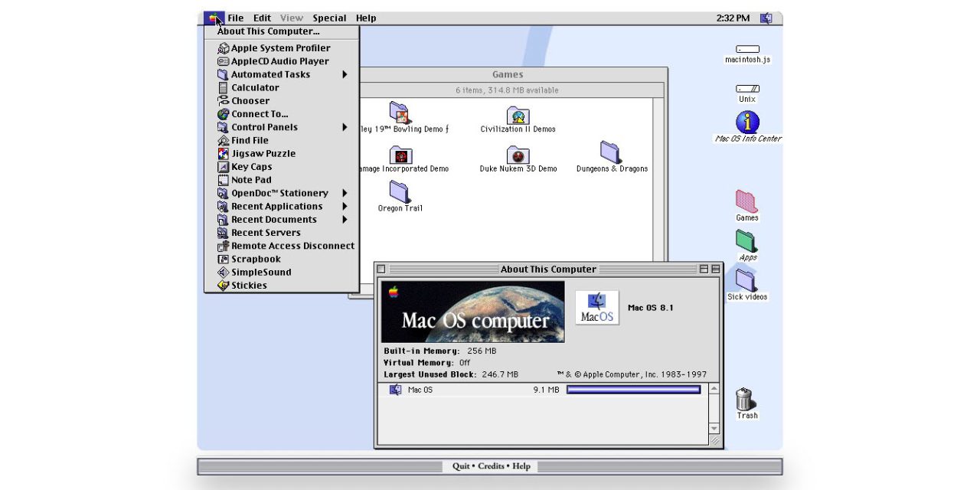Click the Quit link in bottom bar

click(461, 466)
